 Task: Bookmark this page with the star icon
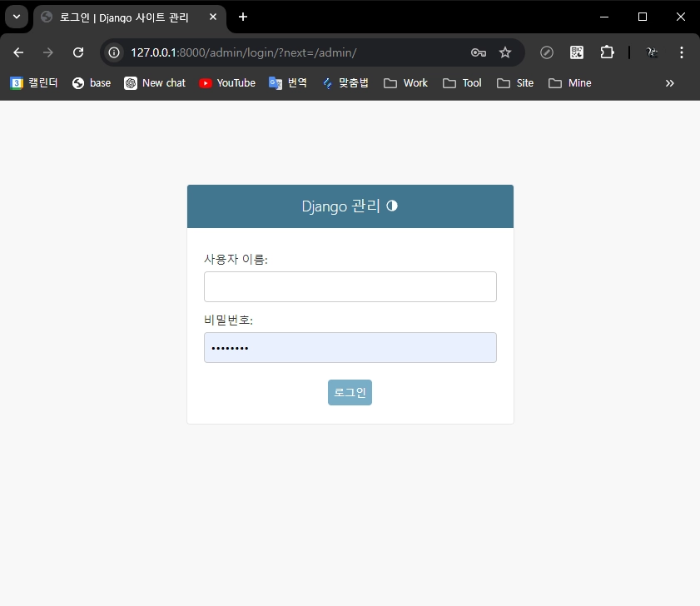505,52
